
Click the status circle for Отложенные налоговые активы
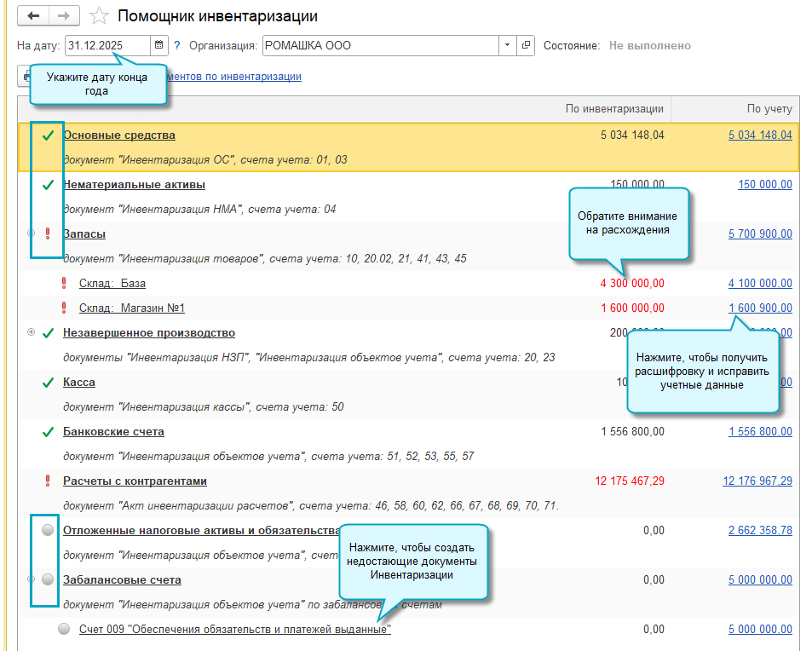pyautogui.click(x=47, y=530)
